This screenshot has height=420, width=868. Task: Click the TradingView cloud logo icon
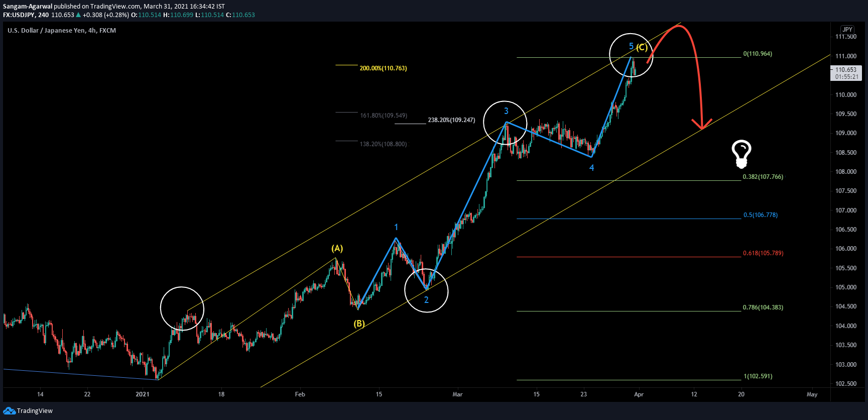[x=9, y=411]
